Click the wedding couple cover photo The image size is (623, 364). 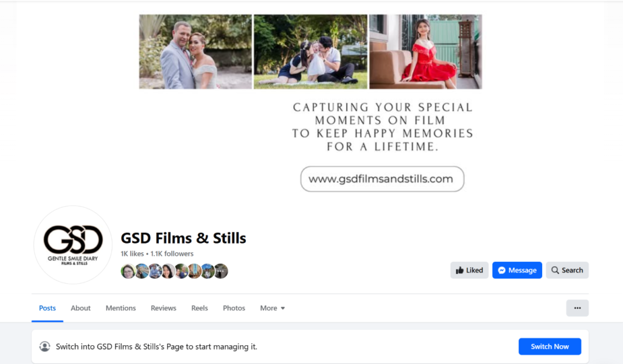[x=195, y=52]
